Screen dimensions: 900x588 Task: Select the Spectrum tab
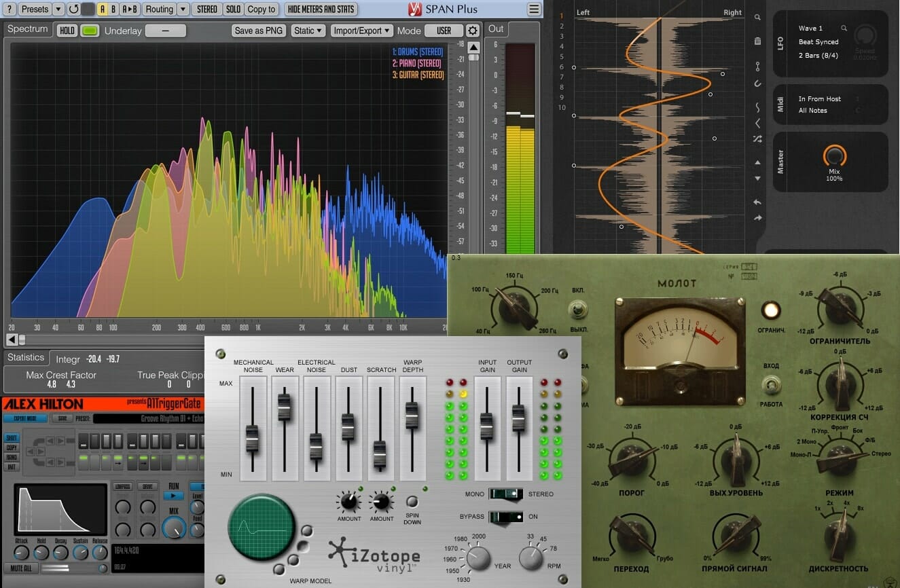click(27, 29)
